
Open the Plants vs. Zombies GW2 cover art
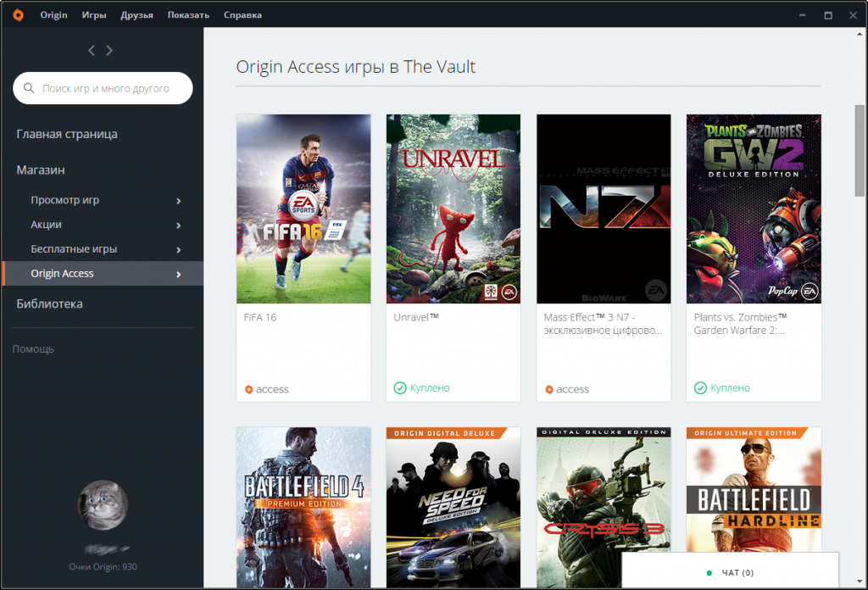754,209
